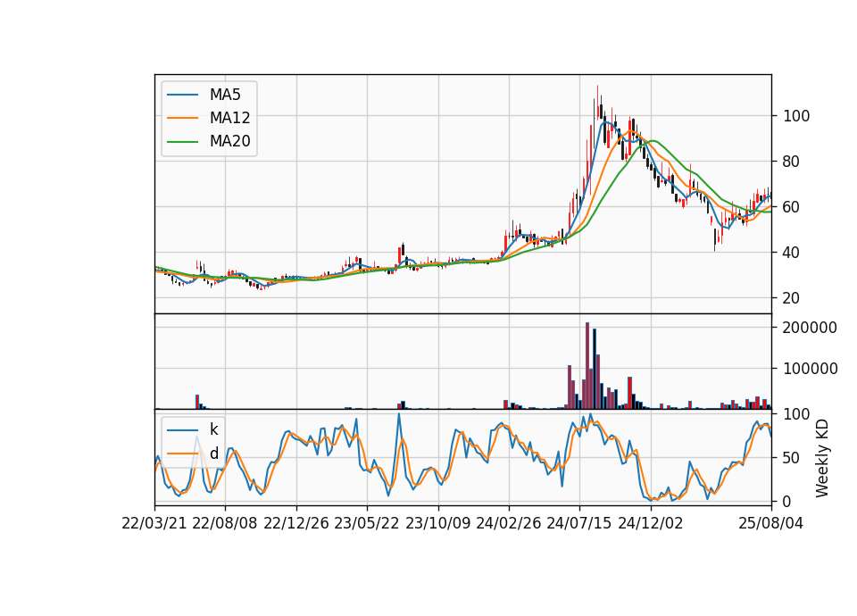This screenshot has width=857, height=616.
Task: Click the d legend label in KD panel
Action: pyautogui.click(x=213, y=454)
